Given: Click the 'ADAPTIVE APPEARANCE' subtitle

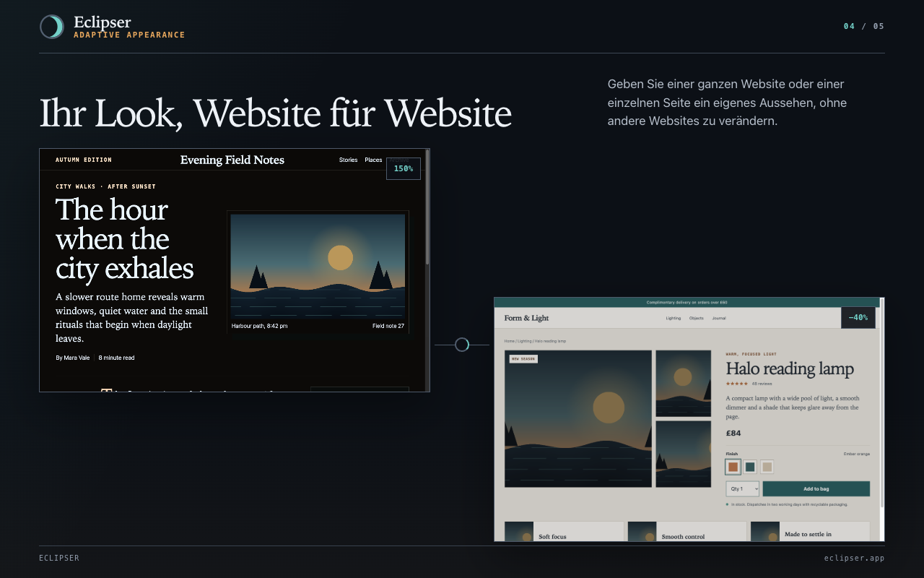Looking at the screenshot, I should [x=129, y=35].
